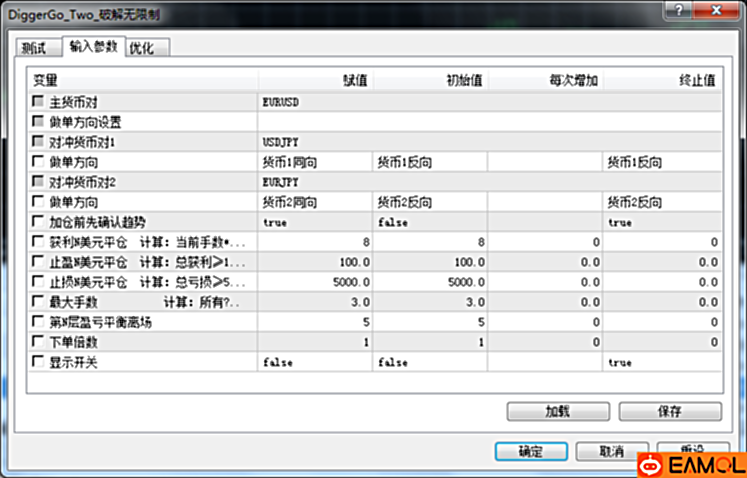Confirm settings with the 确定 button
747x478 pixels.
tap(531, 451)
